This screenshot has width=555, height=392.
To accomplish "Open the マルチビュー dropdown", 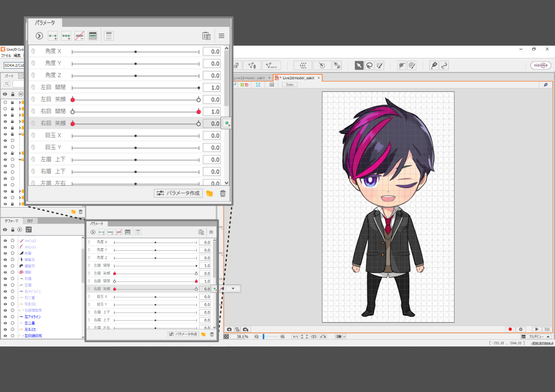I will [x=536, y=337].
